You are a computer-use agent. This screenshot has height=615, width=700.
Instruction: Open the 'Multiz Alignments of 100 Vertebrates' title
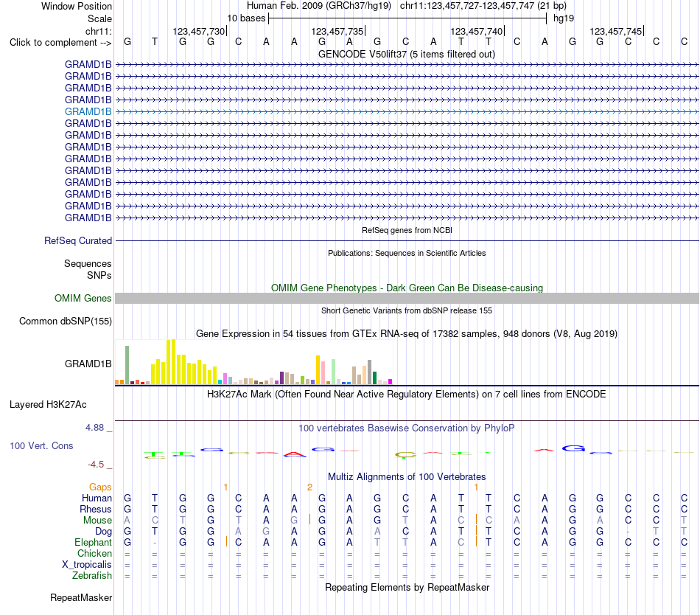pos(407,477)
